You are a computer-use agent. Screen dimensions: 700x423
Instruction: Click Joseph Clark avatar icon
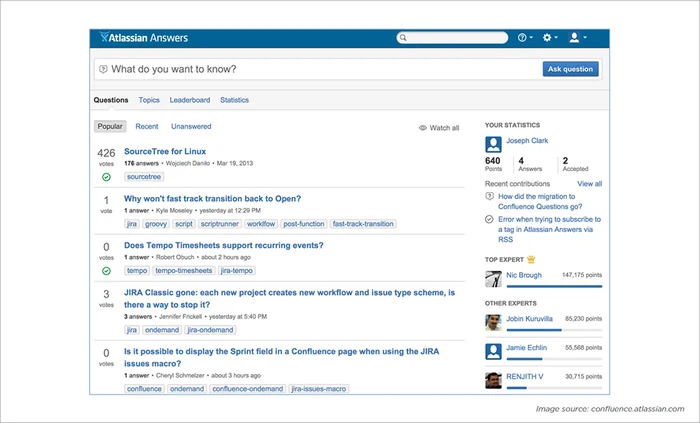(493, 145)
